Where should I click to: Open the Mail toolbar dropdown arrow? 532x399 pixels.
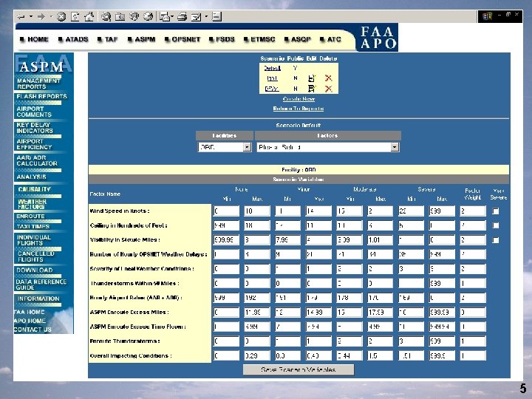pos(172,16)
